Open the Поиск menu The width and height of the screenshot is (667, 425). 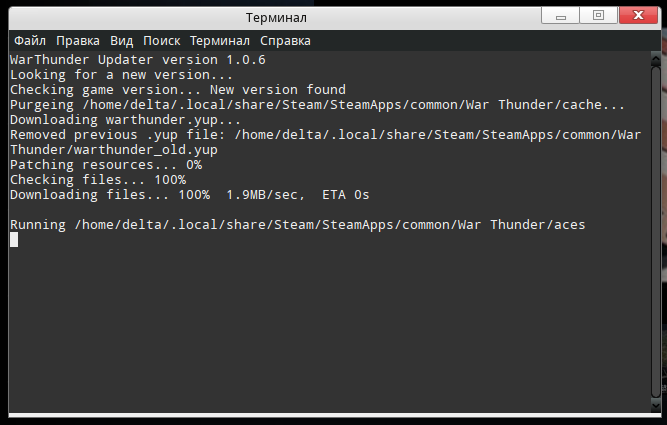(x=161, y=41)
